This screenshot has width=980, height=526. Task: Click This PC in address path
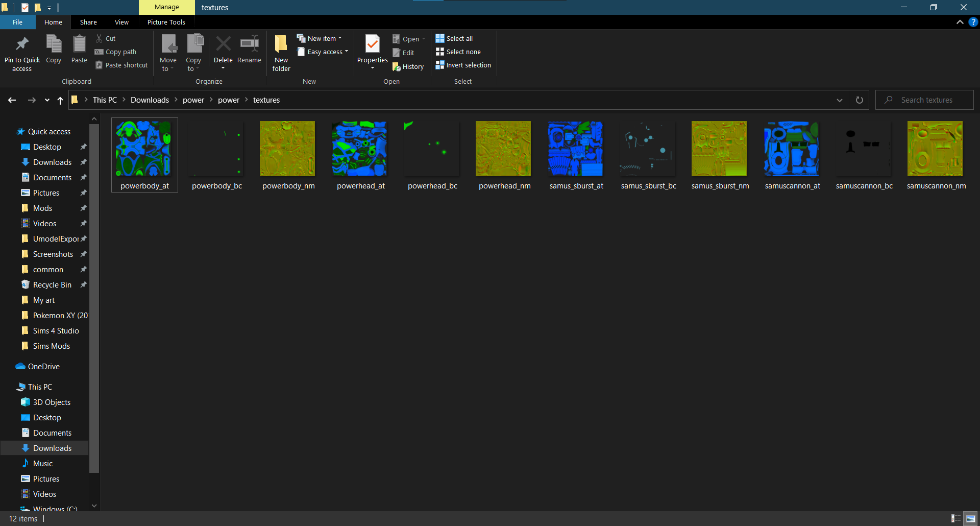coord(105,100)
